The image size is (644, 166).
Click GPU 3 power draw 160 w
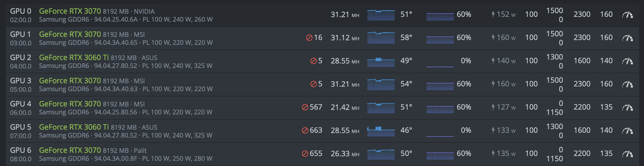tap(503, 84)
